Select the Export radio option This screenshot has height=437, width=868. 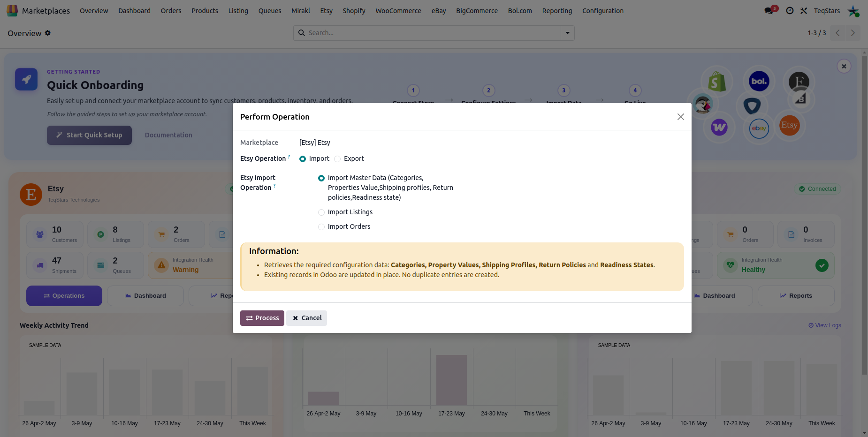[x=337, y=159]
